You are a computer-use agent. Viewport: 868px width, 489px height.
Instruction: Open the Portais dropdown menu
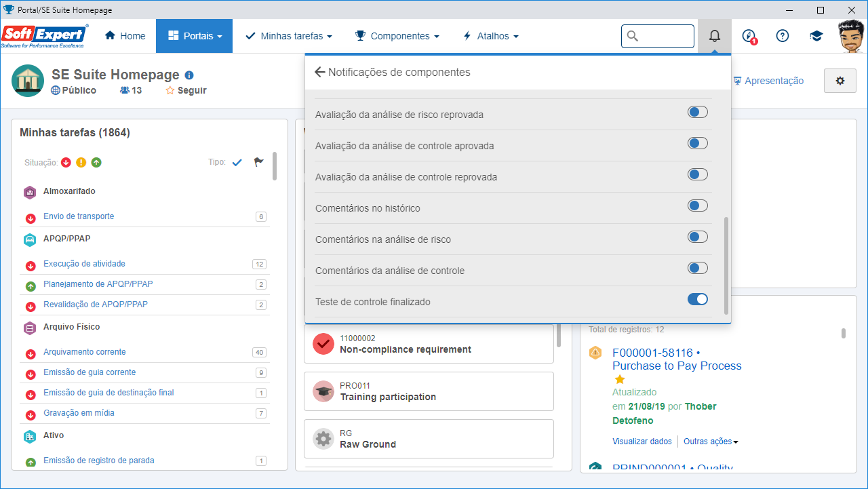tap(195, 36)
